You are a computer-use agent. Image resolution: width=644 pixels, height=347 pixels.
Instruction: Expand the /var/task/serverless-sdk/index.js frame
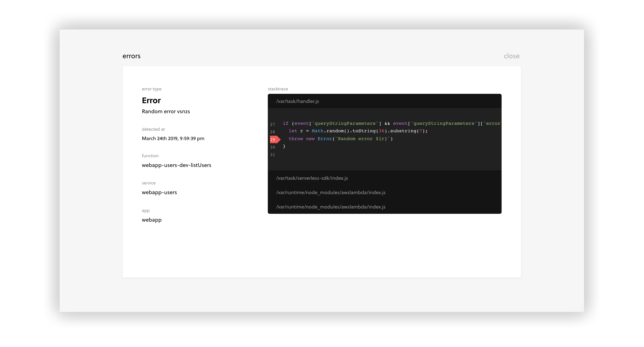[312, 178]
